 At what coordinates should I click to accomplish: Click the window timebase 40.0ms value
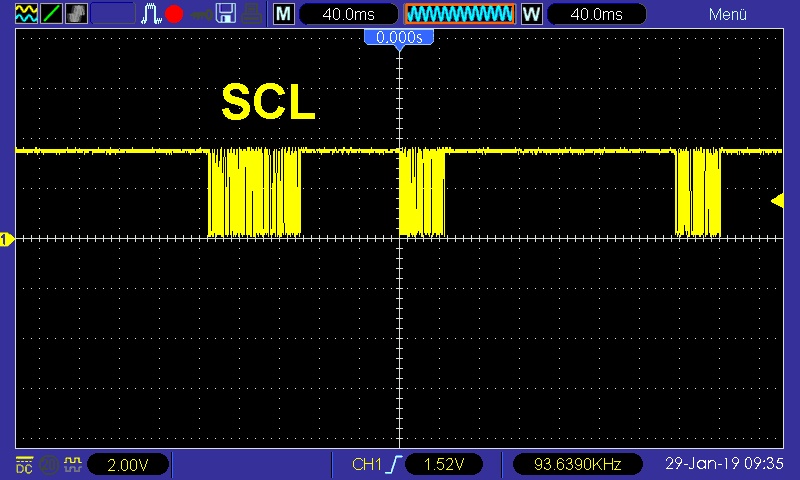[x=596, y=14]
